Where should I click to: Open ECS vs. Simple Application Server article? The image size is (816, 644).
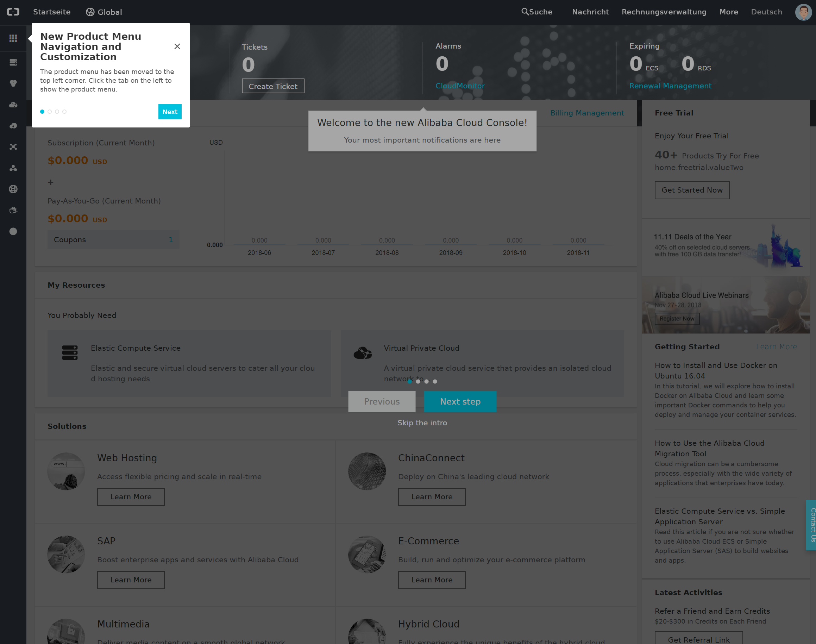[720, 516]
